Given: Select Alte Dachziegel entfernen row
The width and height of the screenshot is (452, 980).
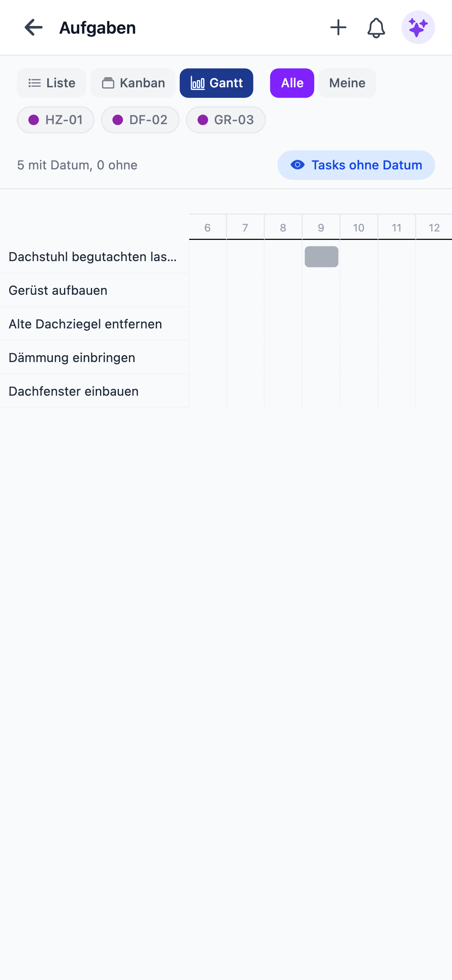Looking at the screenshot, I should coord(85,324).
